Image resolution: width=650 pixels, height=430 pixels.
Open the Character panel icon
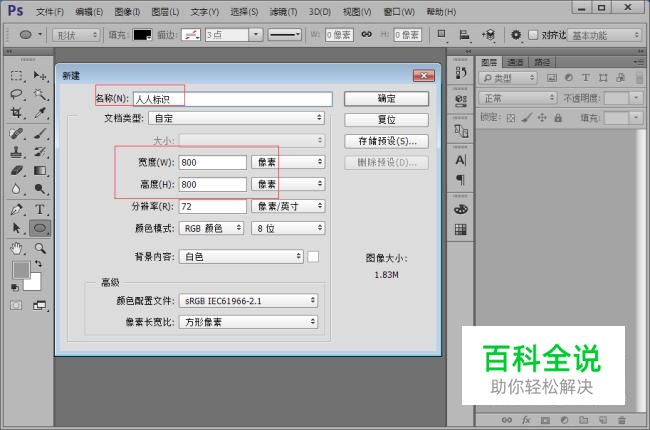coord(461,160)
